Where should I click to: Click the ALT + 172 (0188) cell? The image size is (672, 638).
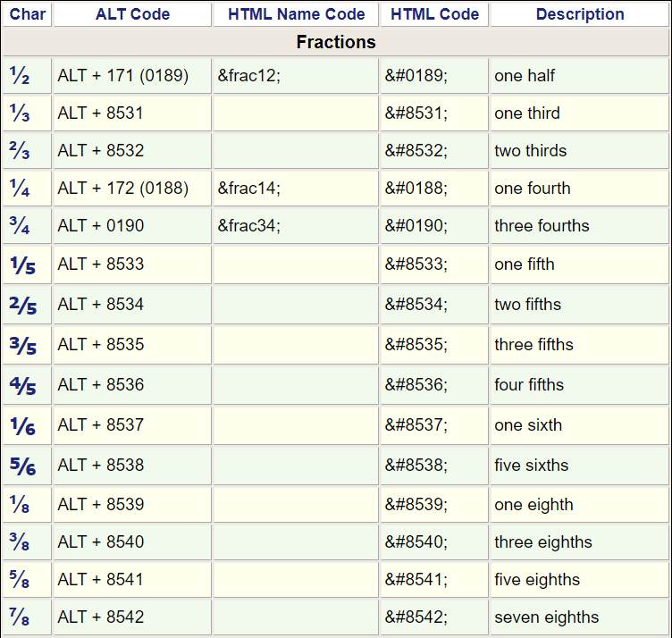tap(123, 189)
